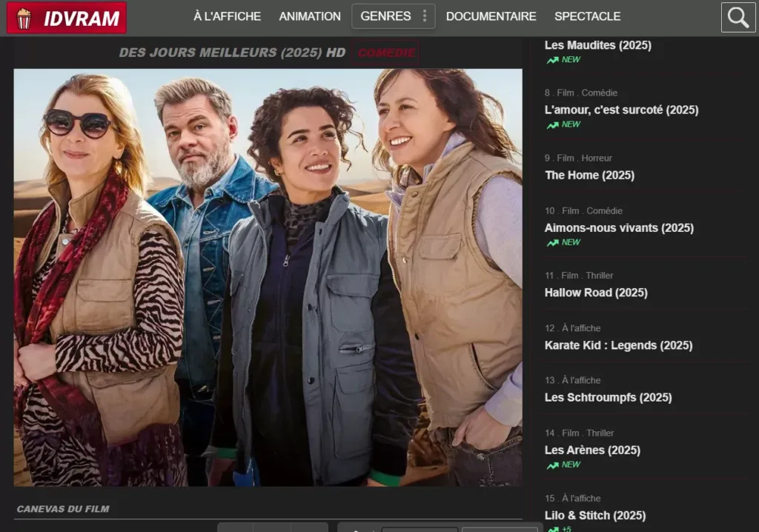Open The Home (2025) link
The image size is (759, 532).
(x=589, y=176)
